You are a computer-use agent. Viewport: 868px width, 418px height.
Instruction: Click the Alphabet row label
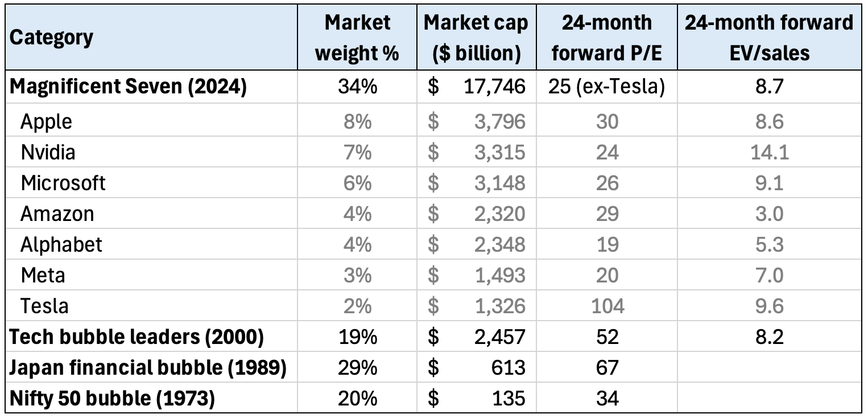pos(61,244)
